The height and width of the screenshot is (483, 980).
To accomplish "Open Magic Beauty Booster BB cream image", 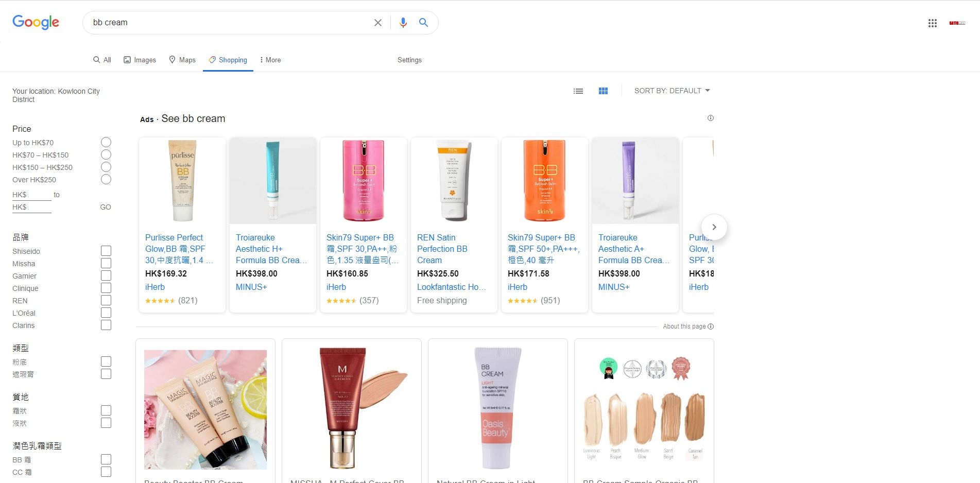I will click(x=205, y=410).
